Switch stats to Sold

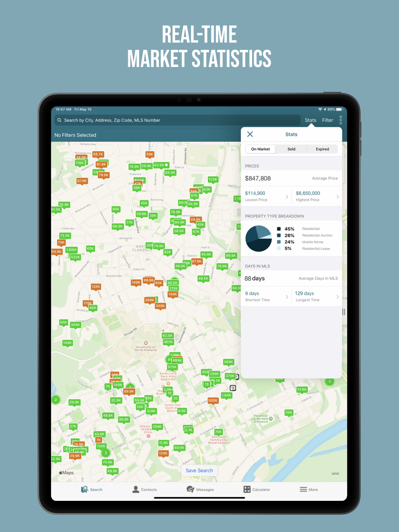pos(292,149)
